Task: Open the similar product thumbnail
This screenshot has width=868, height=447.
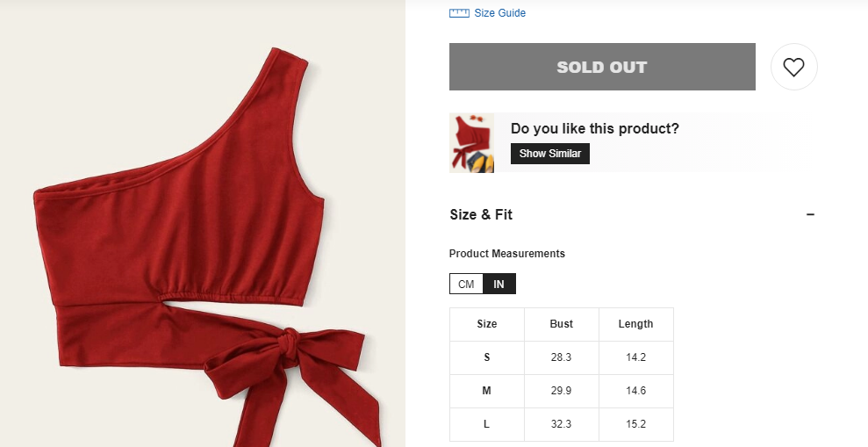Action: point(471,143)
